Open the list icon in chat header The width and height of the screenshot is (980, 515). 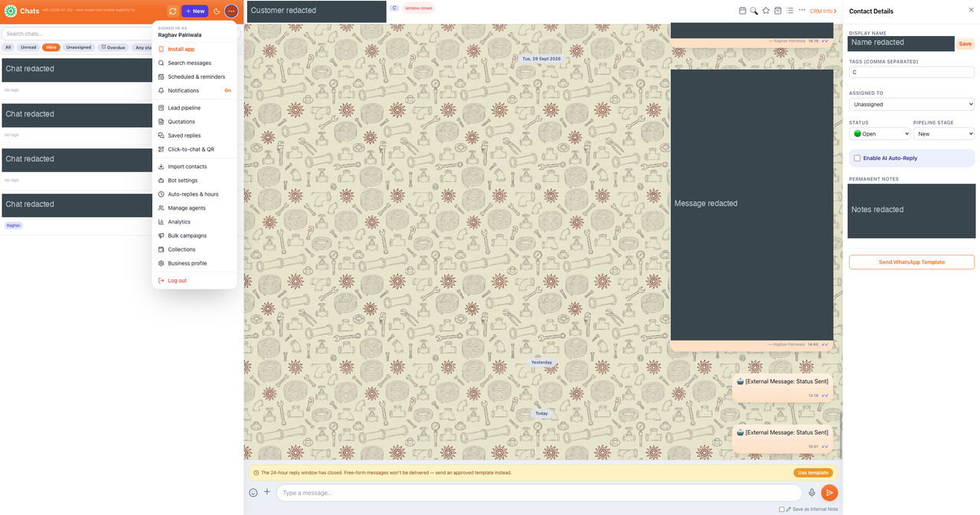pyautogui.click(x=789, y=11)
